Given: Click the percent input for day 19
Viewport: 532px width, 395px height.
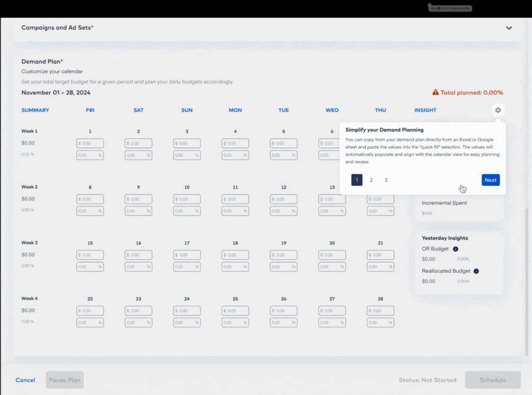Looking at the screenshot, I should tap(284, 267).
